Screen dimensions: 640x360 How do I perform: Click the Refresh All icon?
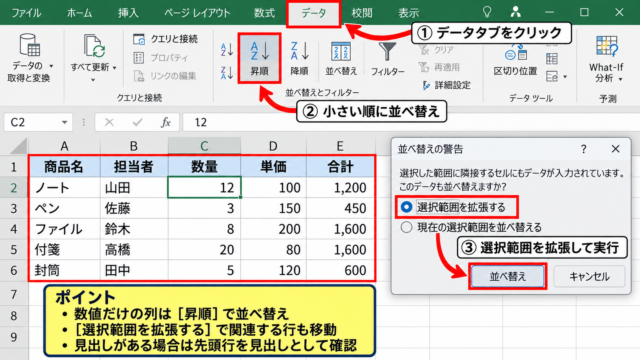[x=94, y=46]
